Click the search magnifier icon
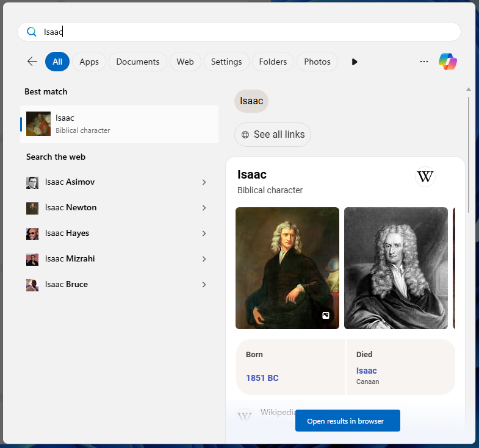479x448 pixels. pos(32,32)
